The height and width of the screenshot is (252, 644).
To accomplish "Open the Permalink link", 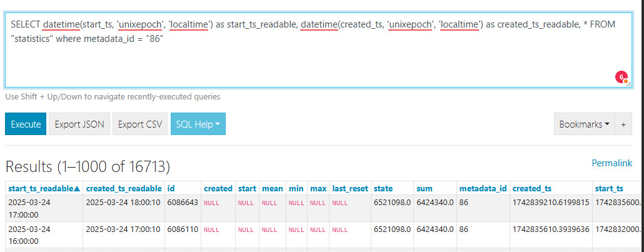I will [611, 163].
